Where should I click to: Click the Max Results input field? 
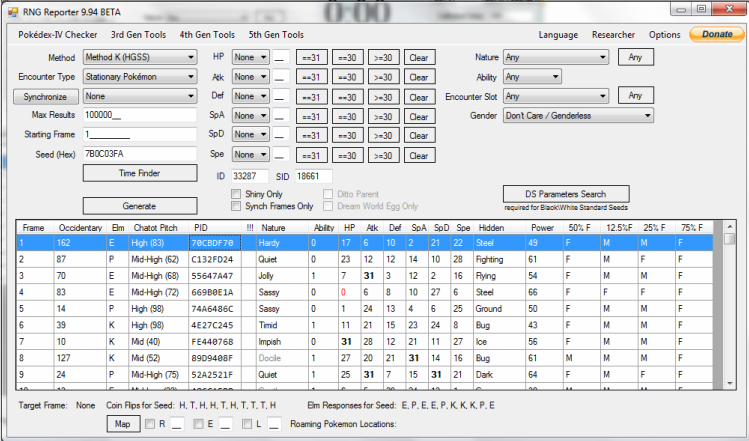[x=139, y=115]
